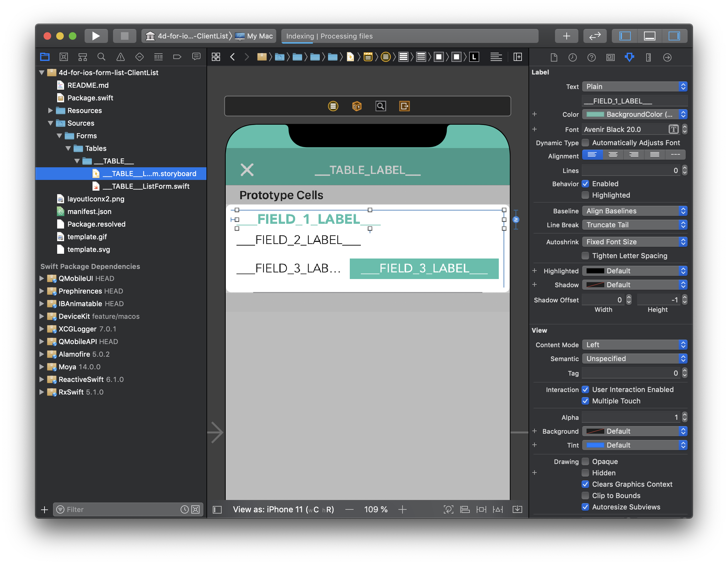Screen dimensions: 728x565
Task: Open the Baseline Align Baselines dropdown
Action: 634,211
